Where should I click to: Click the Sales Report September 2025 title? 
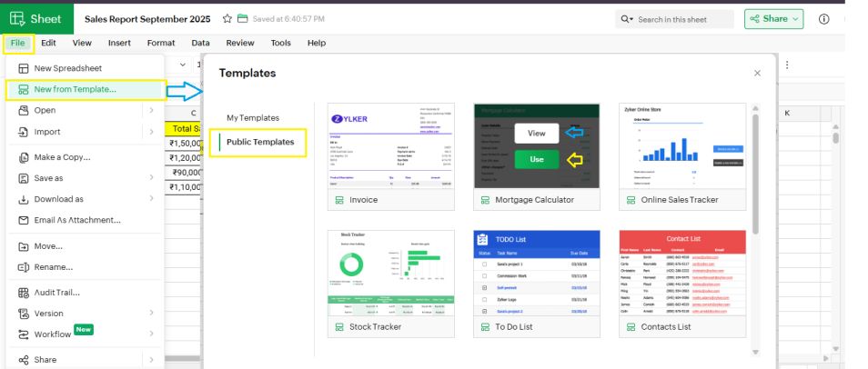[x=147, y=19]
